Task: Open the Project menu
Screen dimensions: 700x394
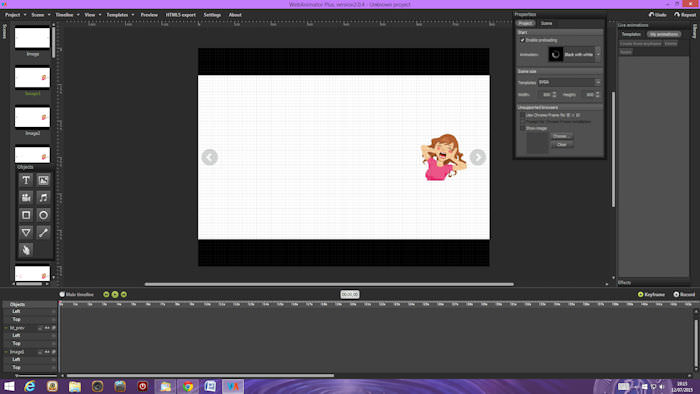Action: pos(15,15)
